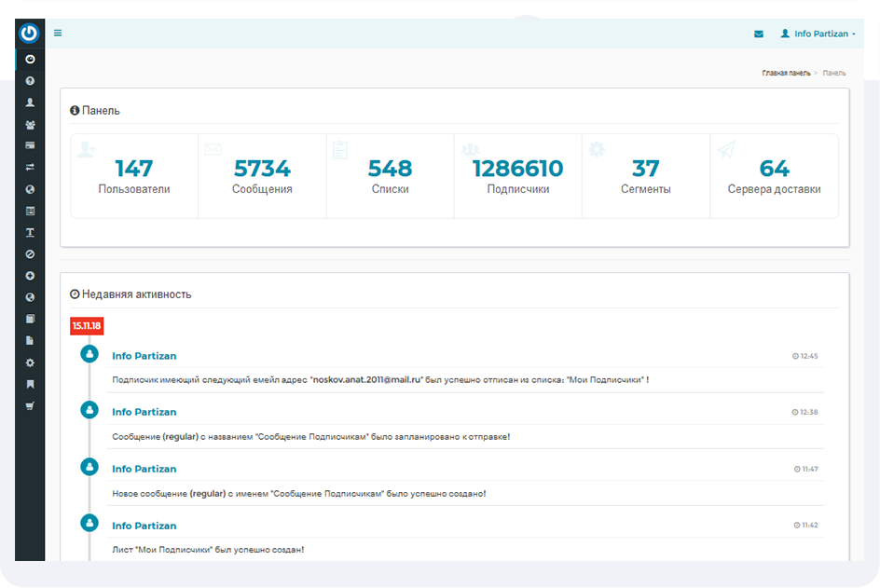880x588 pixels.
Task: Click the Главная панель breadcrumb link
Action: (x=786, y=73)
